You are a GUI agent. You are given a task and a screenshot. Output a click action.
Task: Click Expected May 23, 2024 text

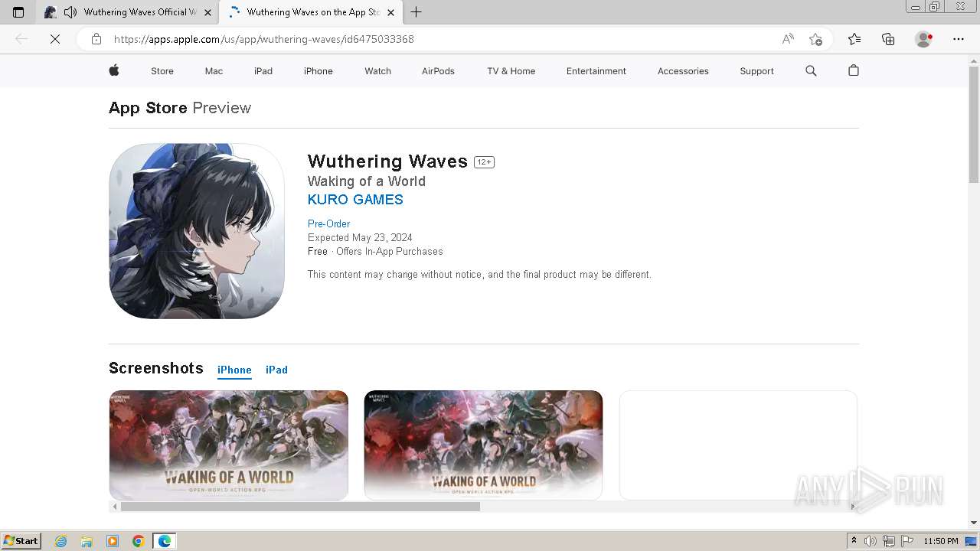point(360,238)
